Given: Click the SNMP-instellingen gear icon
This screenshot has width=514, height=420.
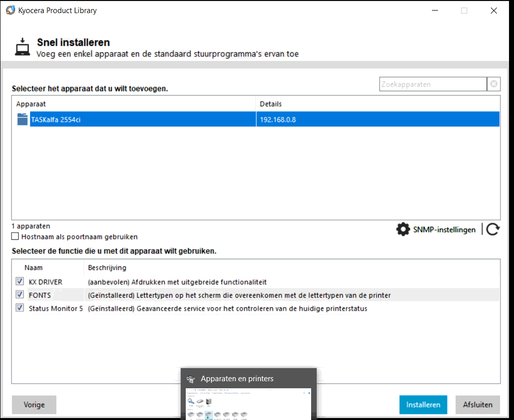Looking at the screenshot, I should point(403,229).
